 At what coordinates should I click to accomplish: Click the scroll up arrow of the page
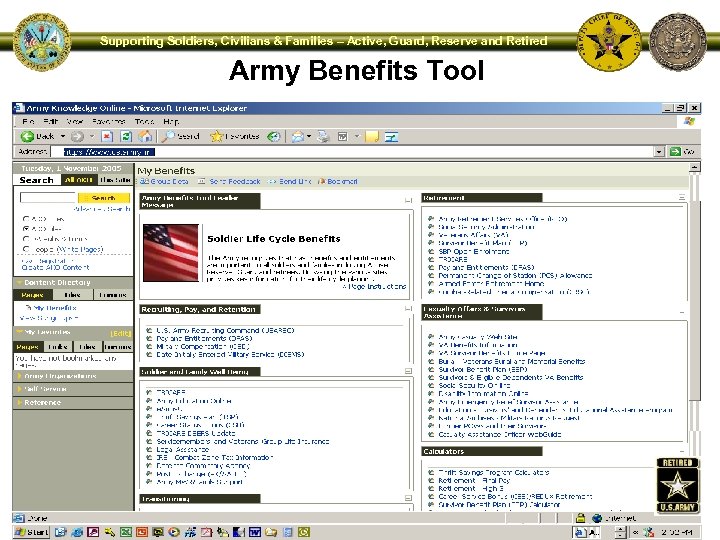click(x=695, y=167)
